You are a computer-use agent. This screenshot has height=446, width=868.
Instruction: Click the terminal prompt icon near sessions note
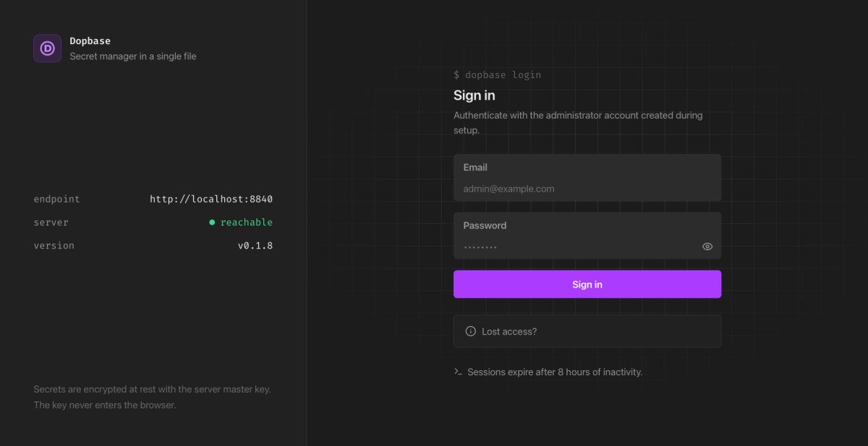coord(458,372)
